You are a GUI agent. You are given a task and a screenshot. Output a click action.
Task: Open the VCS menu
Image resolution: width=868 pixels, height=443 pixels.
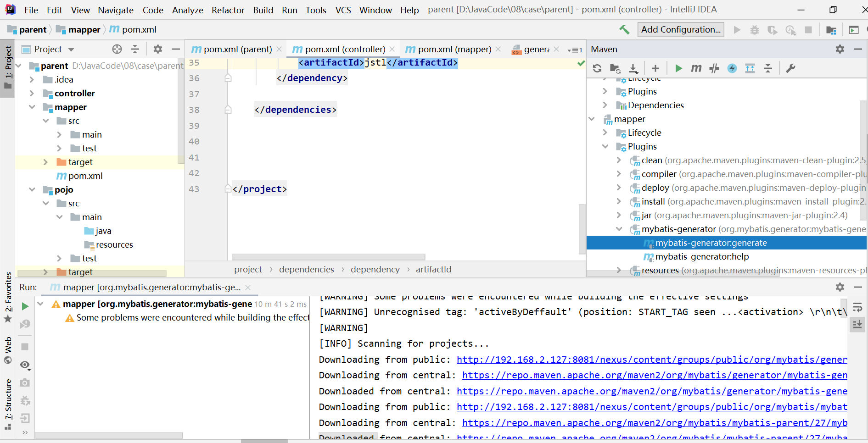(x=343, y=10)
